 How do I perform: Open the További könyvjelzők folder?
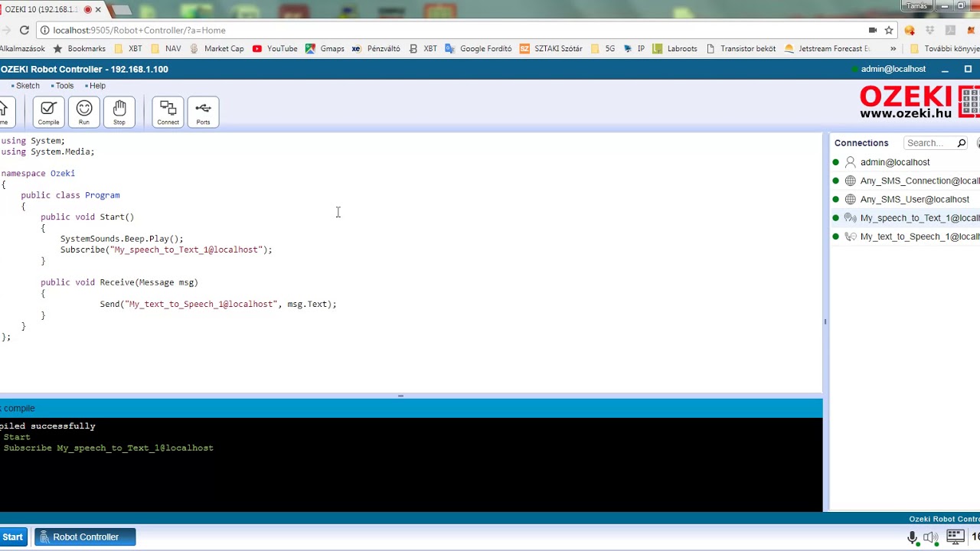click(944, 48)
